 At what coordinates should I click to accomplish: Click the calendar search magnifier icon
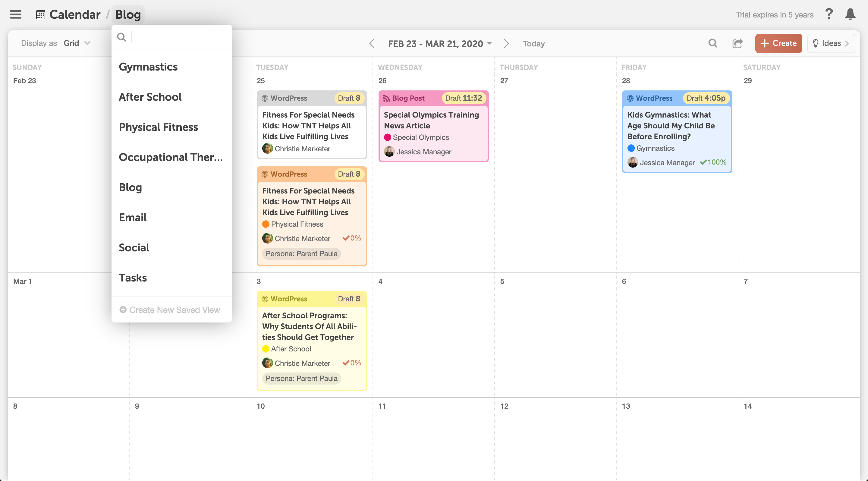point(713,43)
